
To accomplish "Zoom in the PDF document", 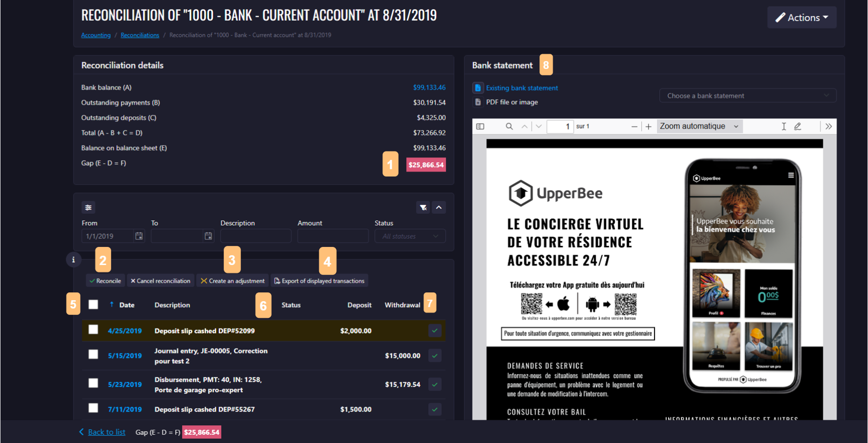I will 649,127.
